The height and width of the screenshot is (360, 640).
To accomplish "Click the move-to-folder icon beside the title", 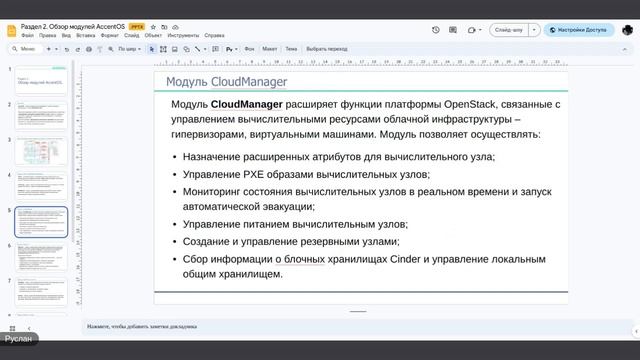I will 164,27.
